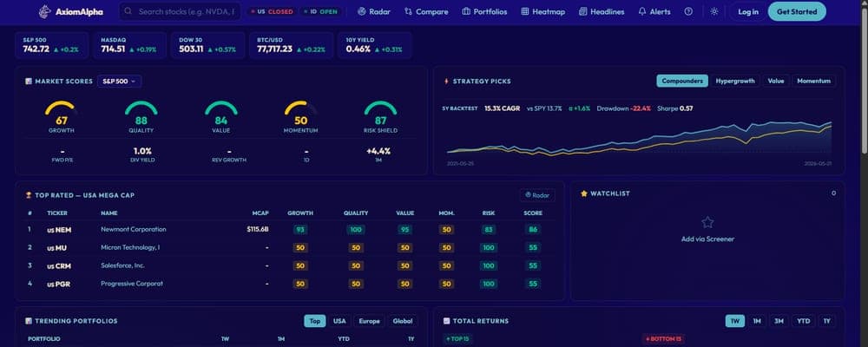Click the Trending Portfolios panel icon
This screenshot has width=868, height=347.
[x=29, y=321]
